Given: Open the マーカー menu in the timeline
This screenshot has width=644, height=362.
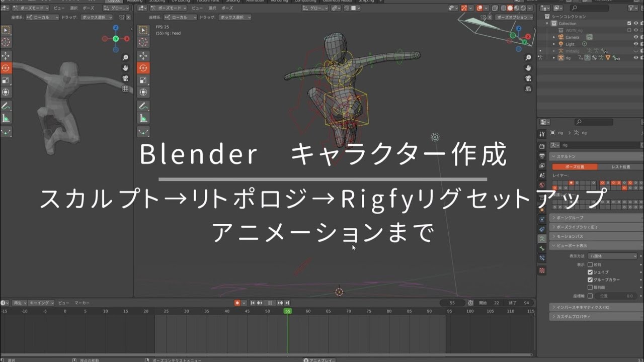Looking at the screenshot, I should (x=82, y=303).
